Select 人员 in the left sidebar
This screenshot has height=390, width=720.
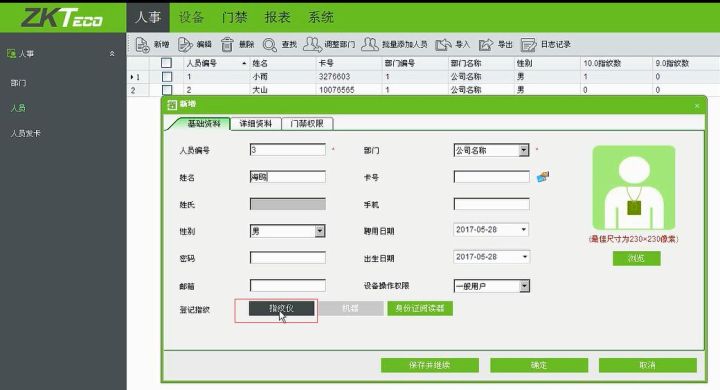click(x=18, y=108)
